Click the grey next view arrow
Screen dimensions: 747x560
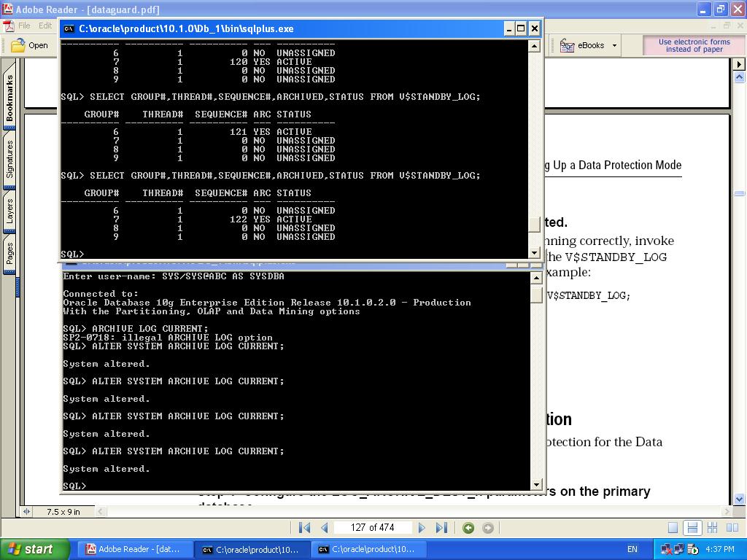(x=488, y=528)
